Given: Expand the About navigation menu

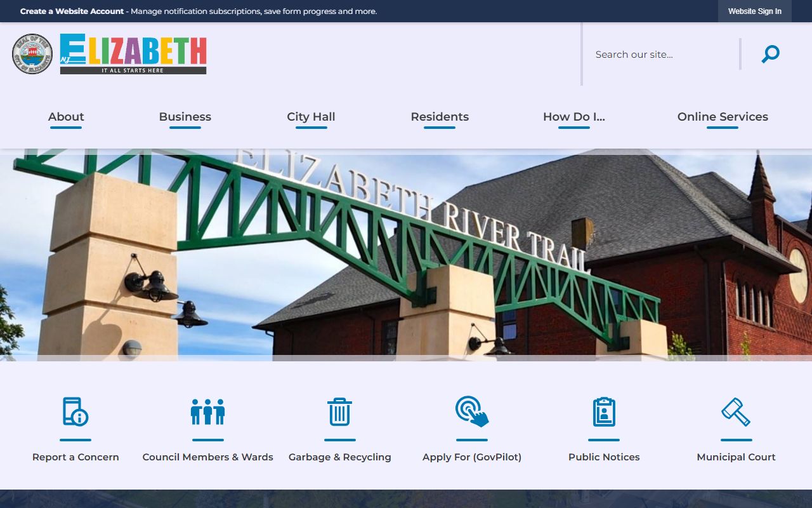Looking at the screenshot, I should (66, 117).
